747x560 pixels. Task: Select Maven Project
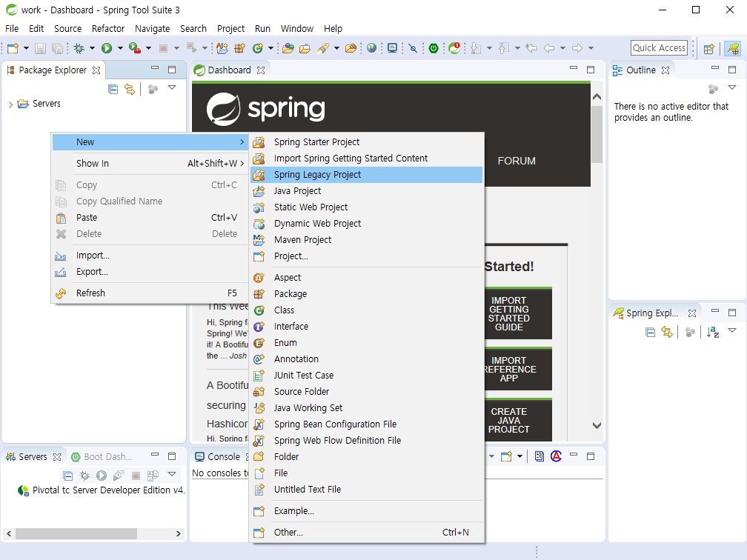pyautogui.click(x=366, y=239)
